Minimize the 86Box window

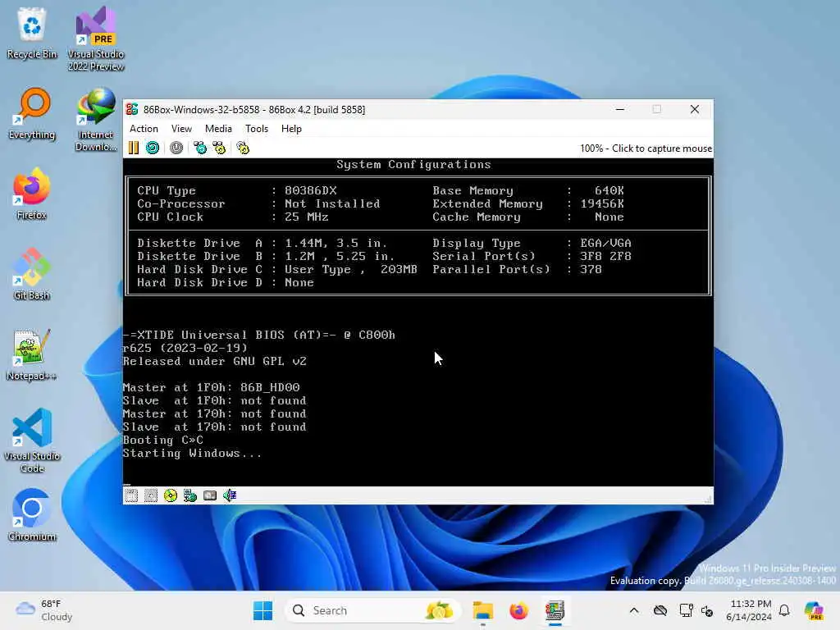[620, 109]
